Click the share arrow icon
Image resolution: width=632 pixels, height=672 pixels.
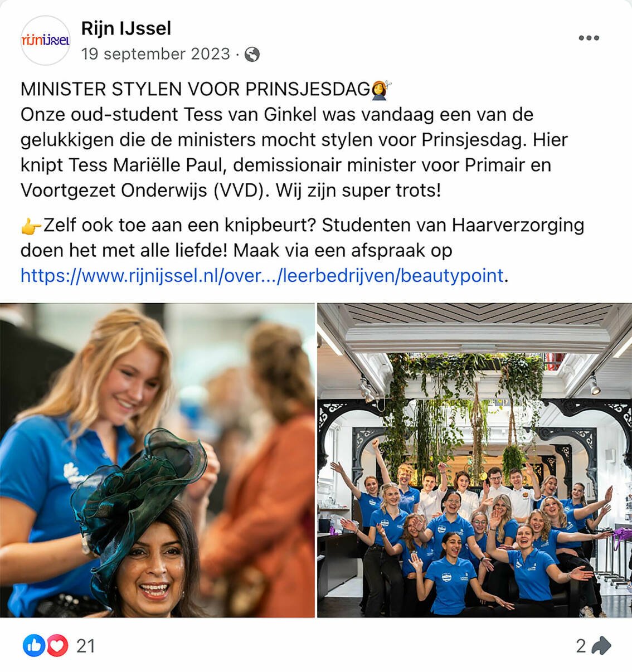(x=601, y=646)
